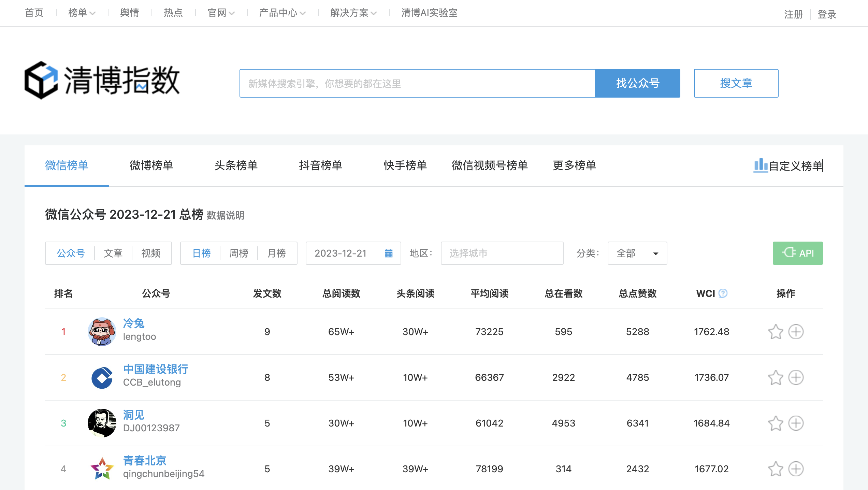Click the 平均阅读 value 66367
Viewport: 868px width, 490px height.
click(x=490, y=377)
